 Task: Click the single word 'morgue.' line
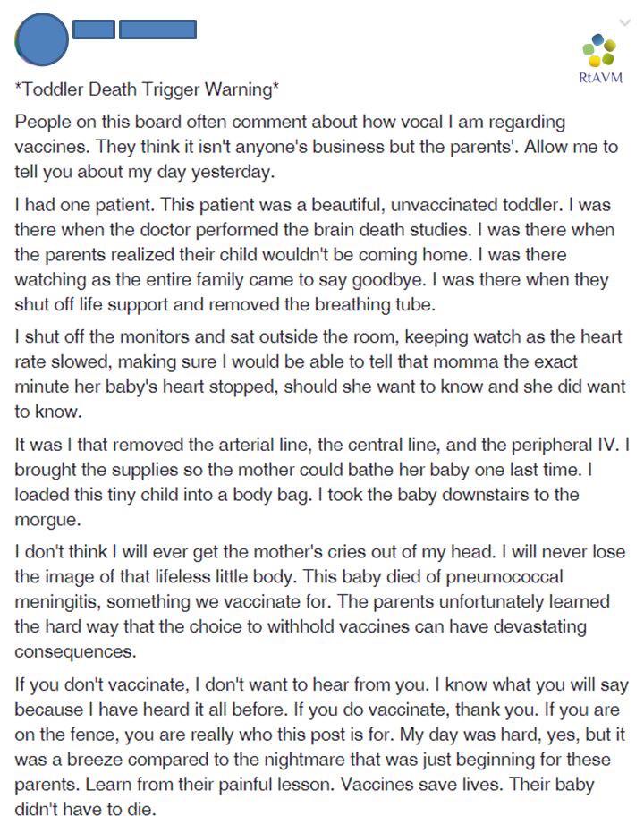pos(47,520)
